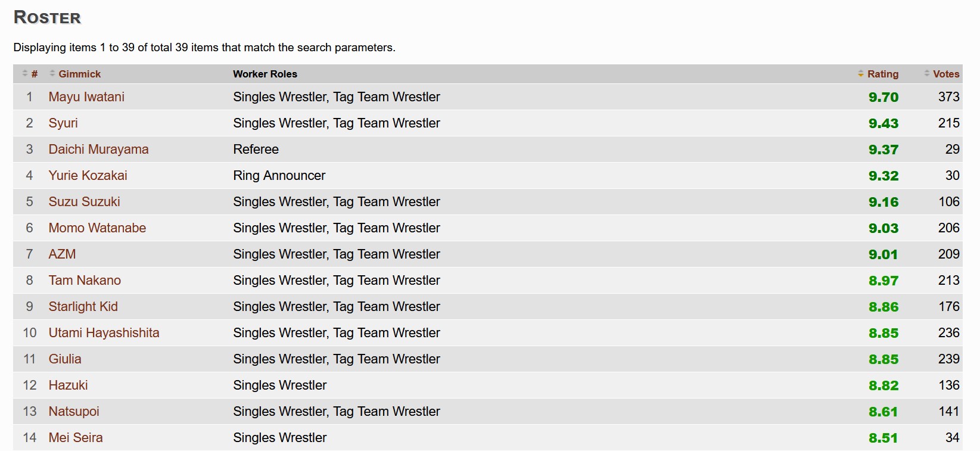Select the AZM roster entry

point(62,254)
